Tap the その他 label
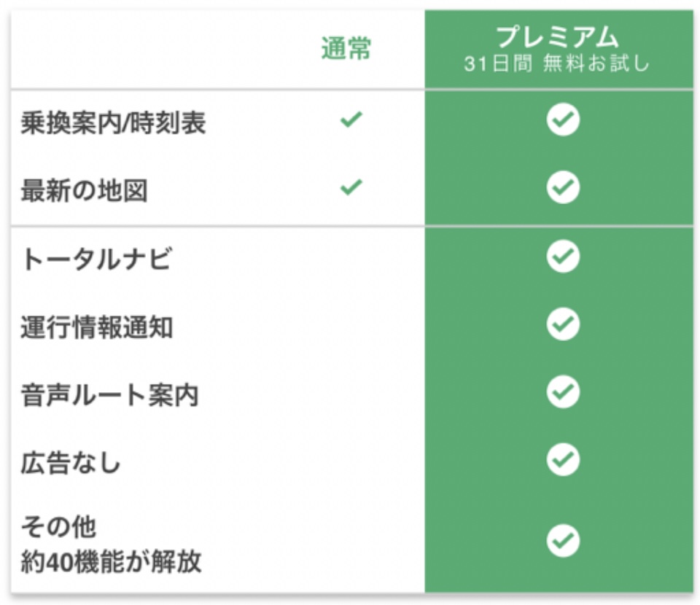The height and width of the screenshot is (605, 700). click(x=58, y=526)
